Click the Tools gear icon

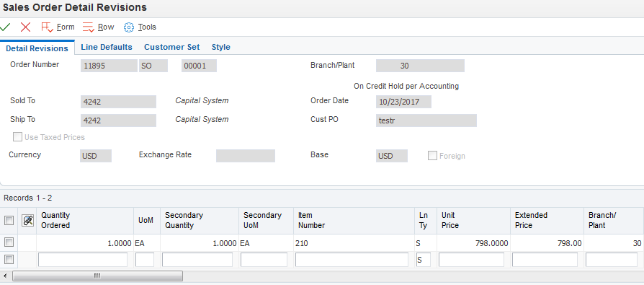[129, 27]
